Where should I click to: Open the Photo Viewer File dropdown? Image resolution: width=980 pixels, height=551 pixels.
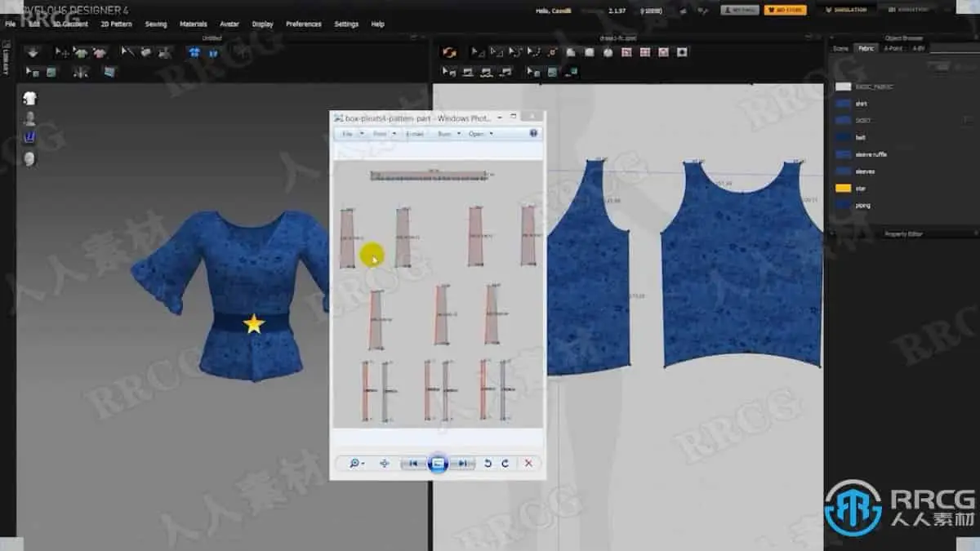point(351,133)
